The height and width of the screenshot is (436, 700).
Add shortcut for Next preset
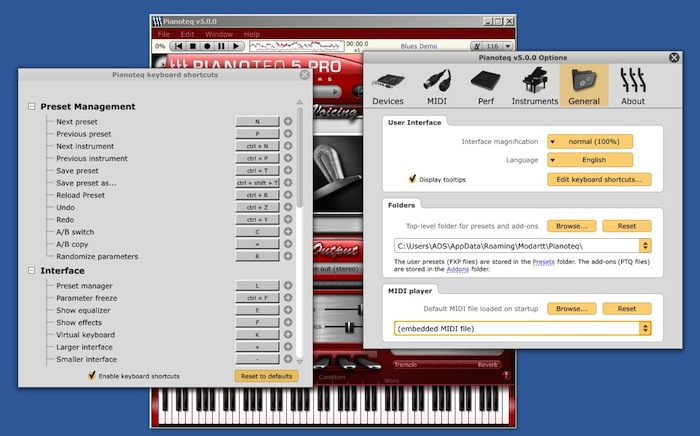coord(288,121)
